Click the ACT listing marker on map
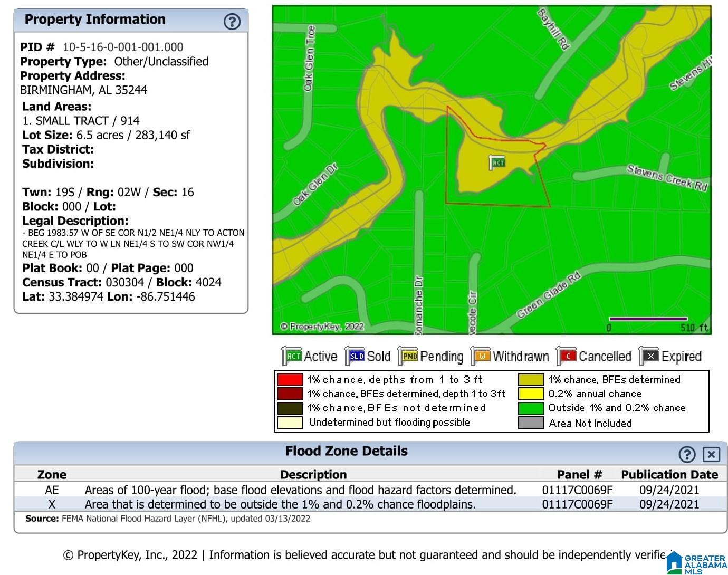Image resolution: width=728 pixels, height=575 pixels. pyautogui.click(x=497, y=162)
